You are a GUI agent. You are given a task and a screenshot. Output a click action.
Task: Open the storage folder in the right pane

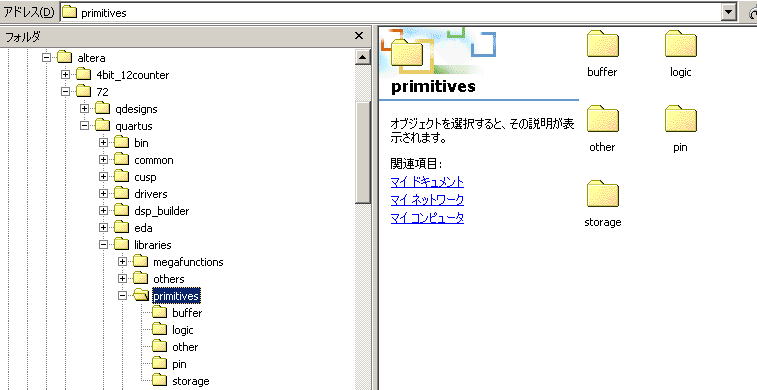[x=603, y=194]
